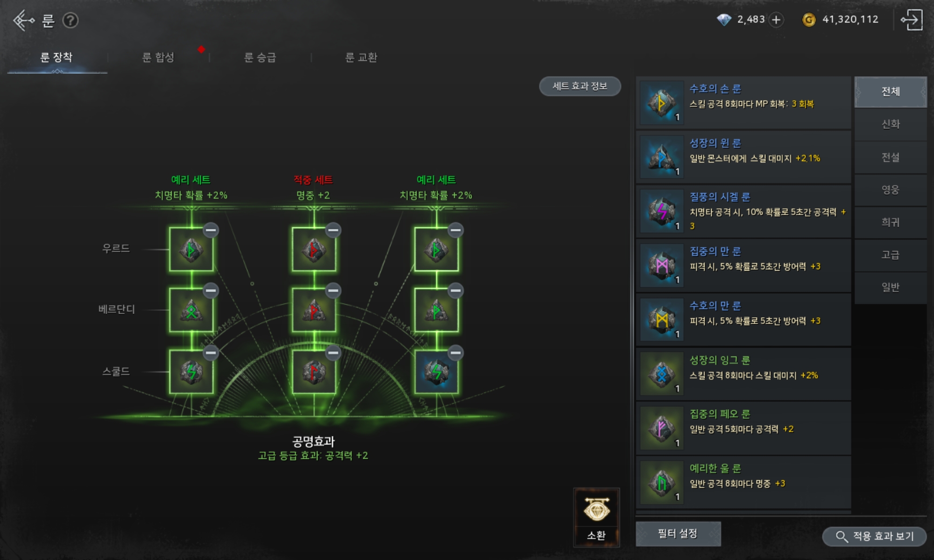This screenshot has width=934, height=560.
Task: Remove the rune from right 스쿨드 slot
Action: pyautogui.click(x=455, y=353)
